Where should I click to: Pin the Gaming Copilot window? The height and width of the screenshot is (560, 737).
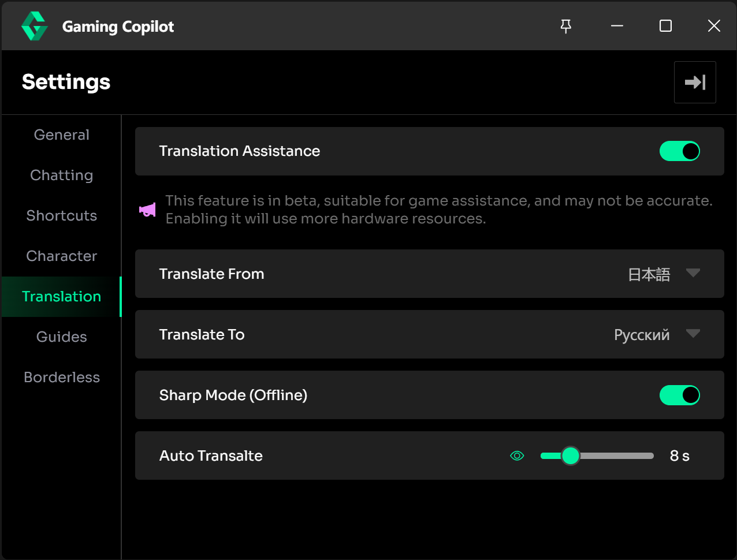tap(566, 26)
